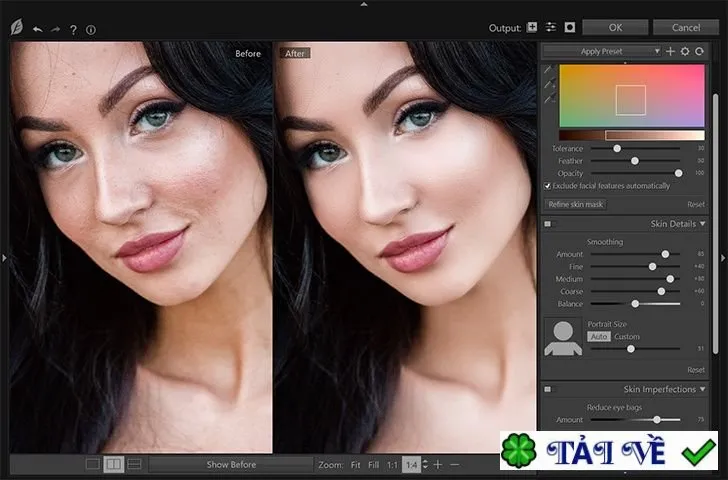The image size is (728, 480).
Task: Click the Feather slider handle
Action: [635, 161]
